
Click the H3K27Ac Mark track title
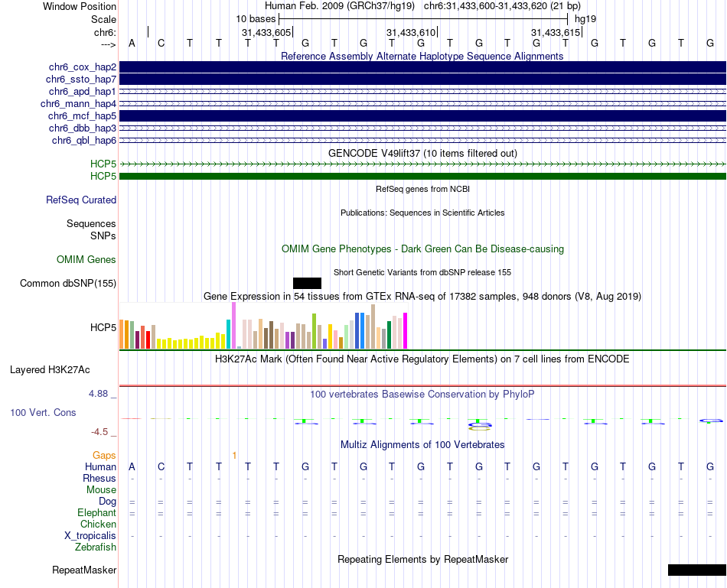click(422, 359)
